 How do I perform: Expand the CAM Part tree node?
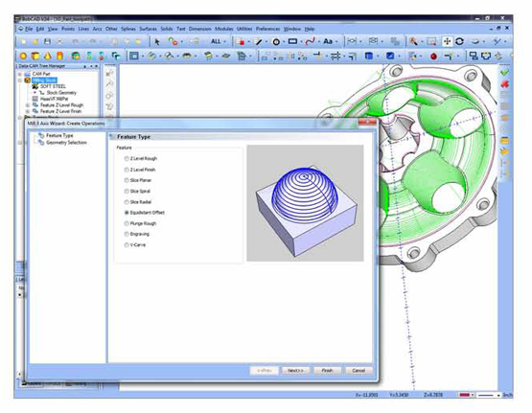tap(20, 74)
